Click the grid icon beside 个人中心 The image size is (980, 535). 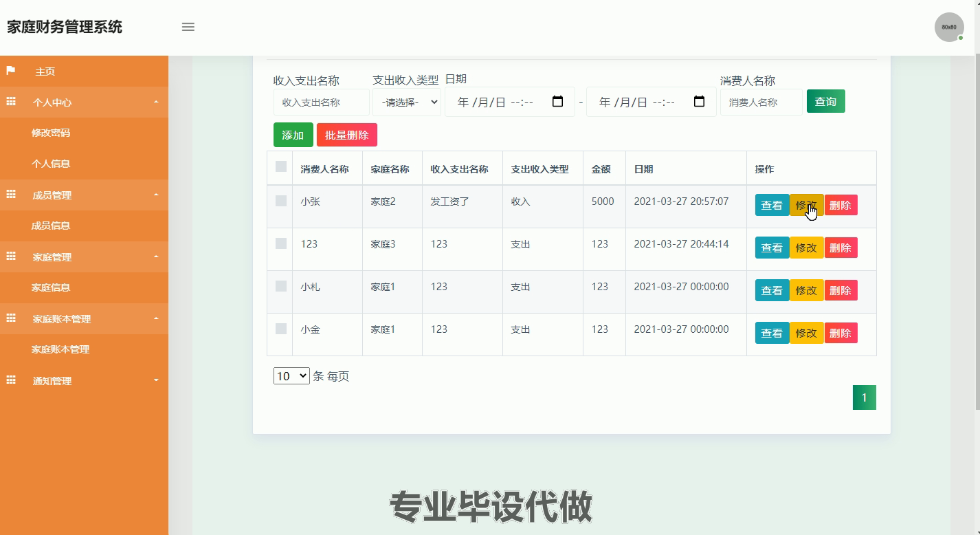(x=11, y=102)
